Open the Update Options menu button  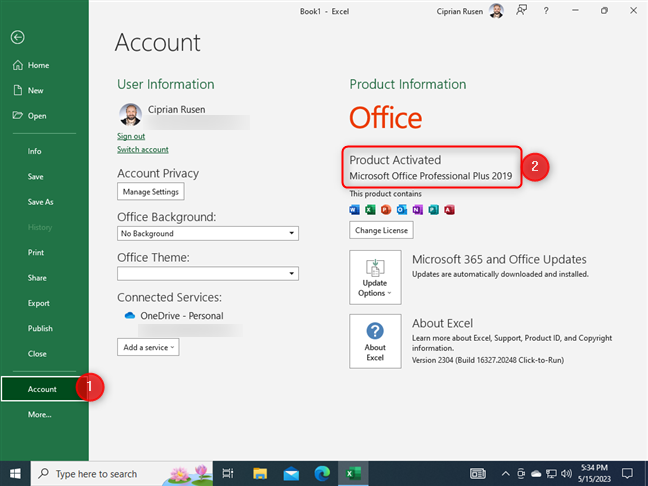pos(375,277)
